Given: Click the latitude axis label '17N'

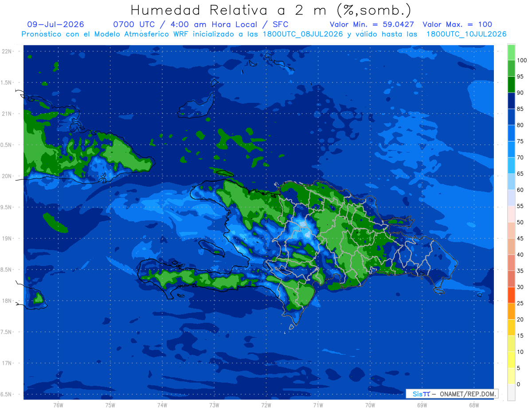Looking at the screenshot, I should click(7, 363).
